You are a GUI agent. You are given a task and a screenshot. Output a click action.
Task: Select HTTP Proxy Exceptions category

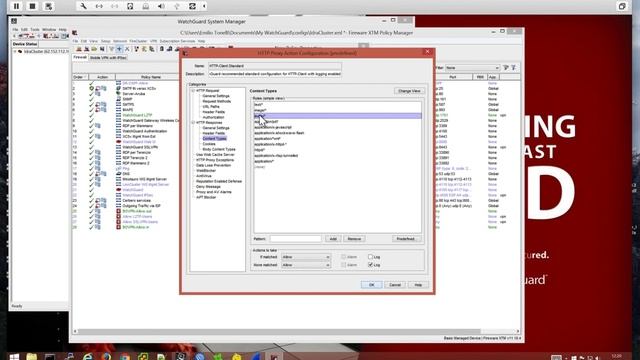[215, 160]
